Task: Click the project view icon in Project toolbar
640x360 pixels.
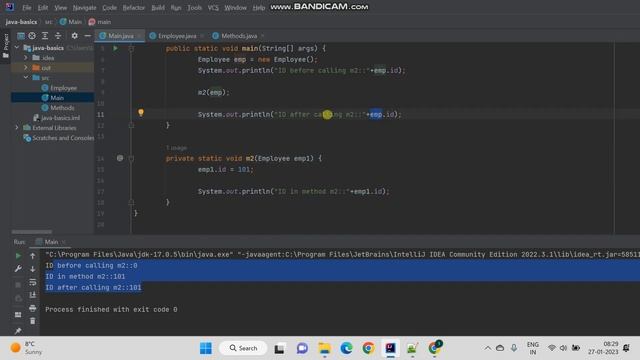Action: [21, 36]
